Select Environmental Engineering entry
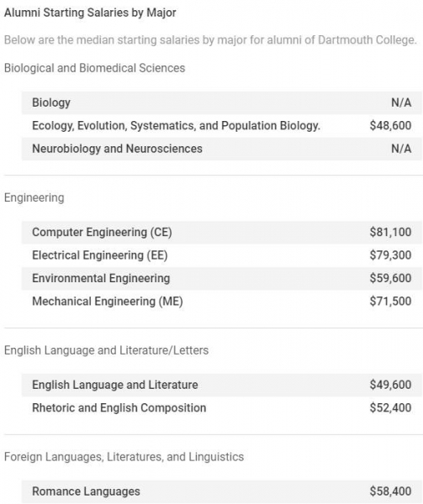423x504 pixels. tap(222, 278)
